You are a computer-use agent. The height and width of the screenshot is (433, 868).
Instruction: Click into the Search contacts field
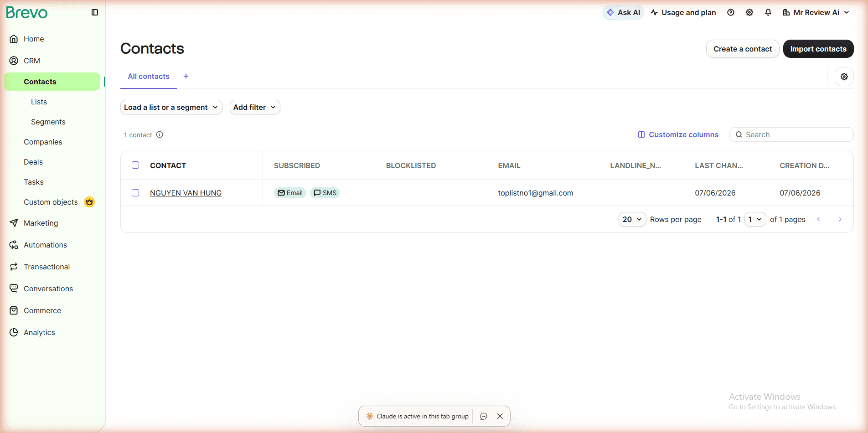pos(791,134)
